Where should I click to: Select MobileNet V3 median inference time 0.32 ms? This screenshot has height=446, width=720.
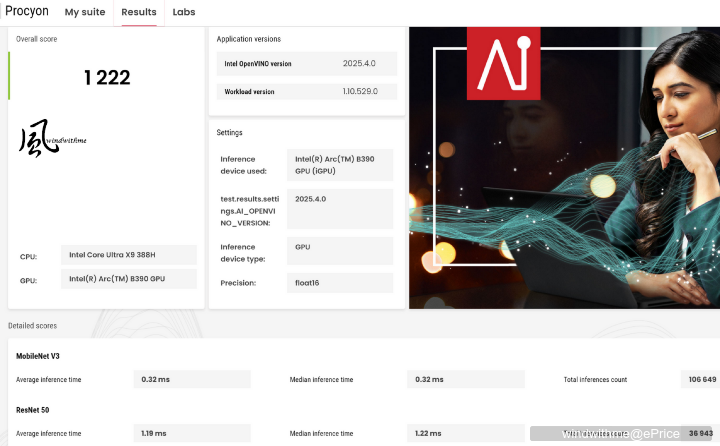pos(466,379)
